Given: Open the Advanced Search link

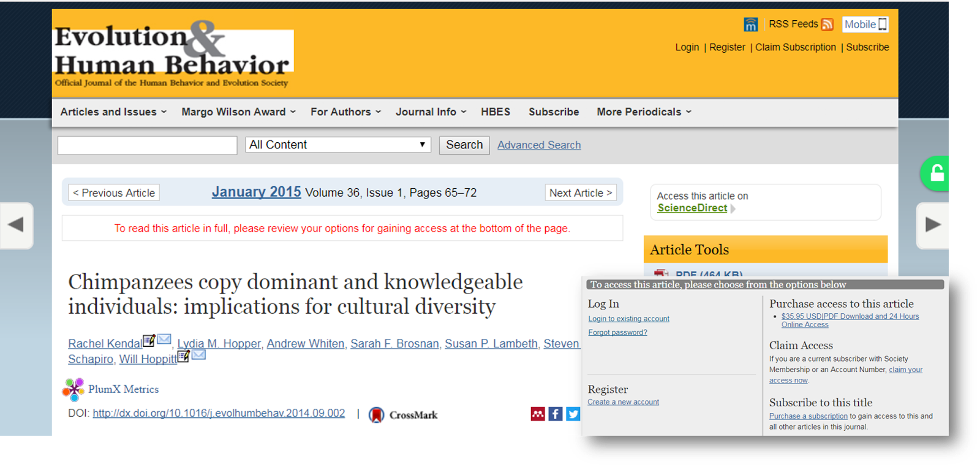Looking at the screenshot, I should pyautogui.click(x=539, y=145).
